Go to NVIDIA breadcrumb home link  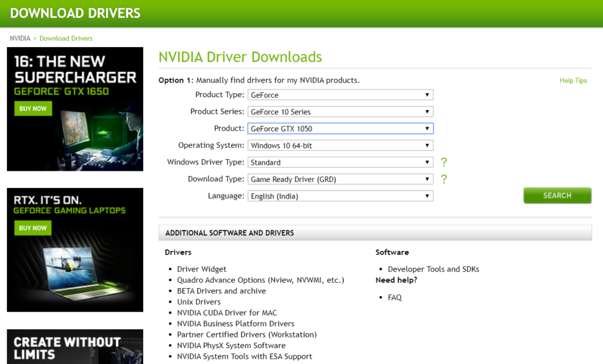[x=20, y=38]
